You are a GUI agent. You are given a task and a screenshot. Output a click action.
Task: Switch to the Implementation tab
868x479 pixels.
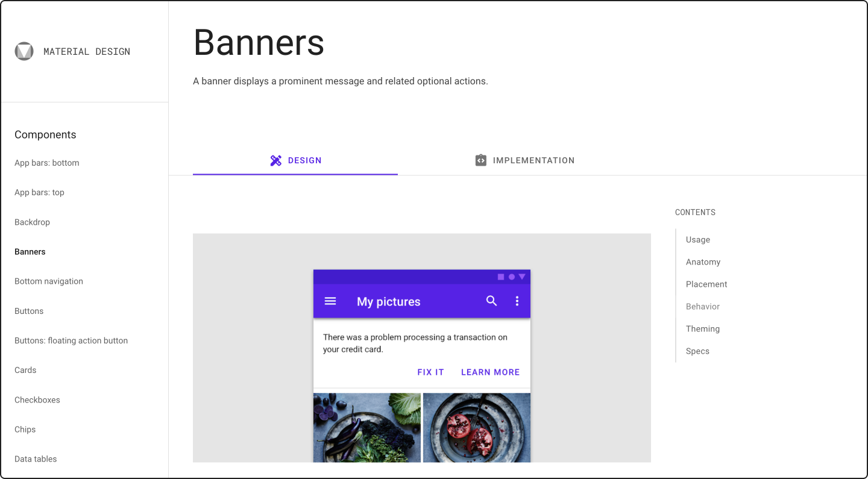524,160
